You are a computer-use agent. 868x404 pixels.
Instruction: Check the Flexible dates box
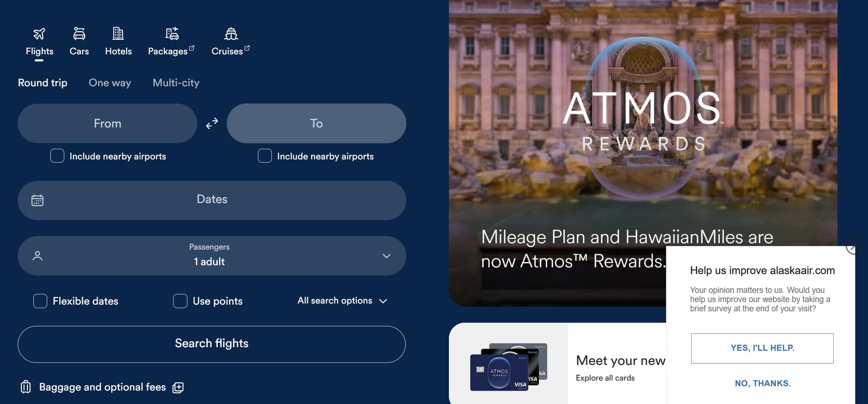(x=40, y=301)
